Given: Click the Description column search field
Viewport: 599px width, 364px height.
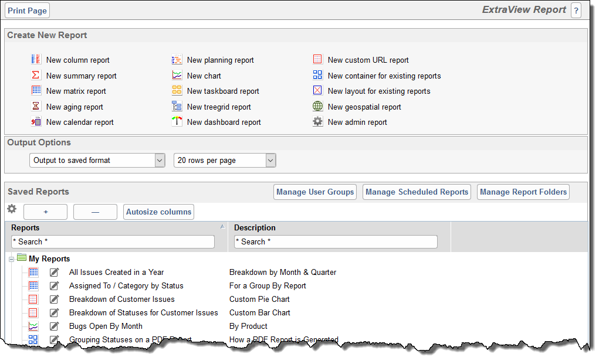Looking at the screenshot, I should pyautogui.click(x=336, y=242).
